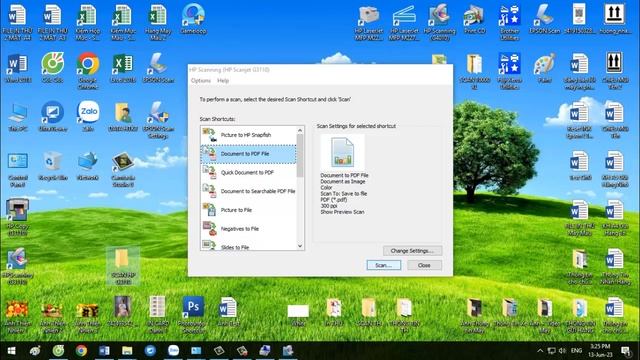
Task: Open the notification center icon on taskbar
Action: [x=625, y=351]
